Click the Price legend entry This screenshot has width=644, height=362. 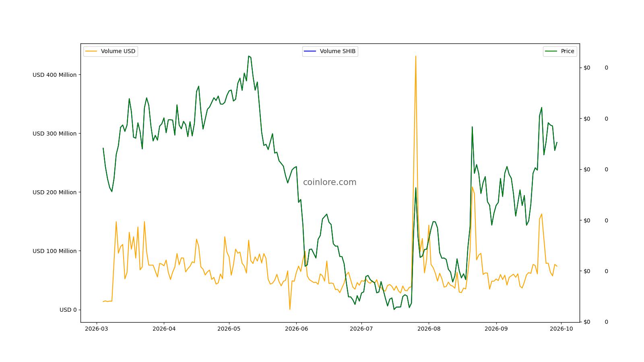(560, 51)
